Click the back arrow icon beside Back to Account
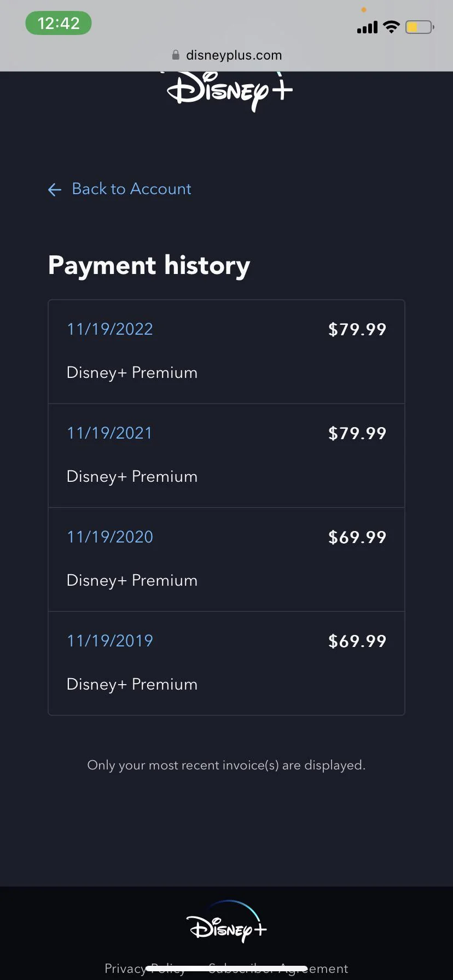Screen dimensions: 453x980 (x=54, y=189)
